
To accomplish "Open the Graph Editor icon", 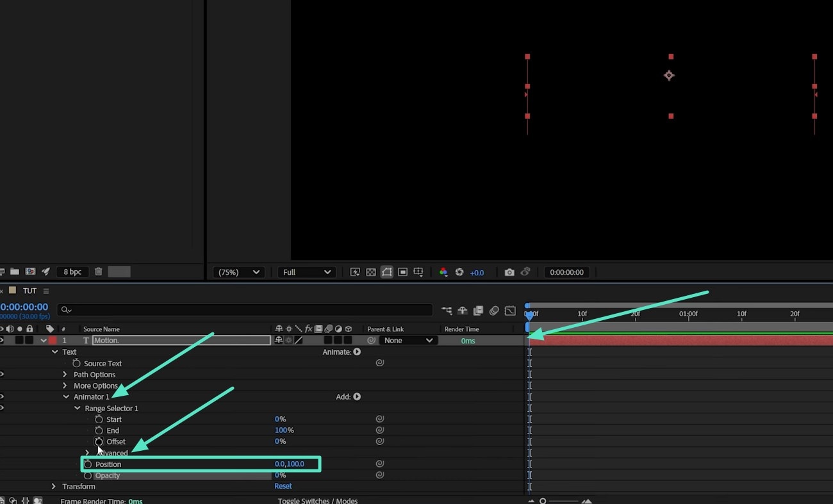I will (510, 311).
